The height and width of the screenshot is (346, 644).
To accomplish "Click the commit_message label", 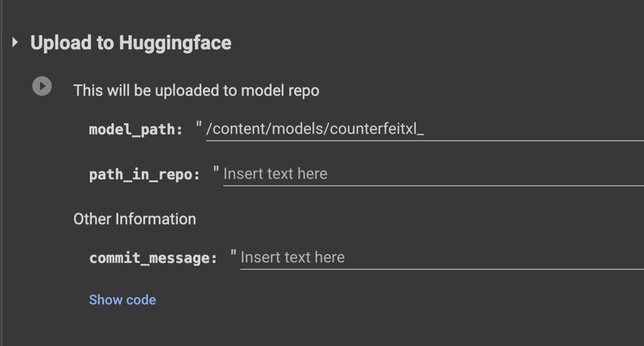I will [x=153, y=258].
